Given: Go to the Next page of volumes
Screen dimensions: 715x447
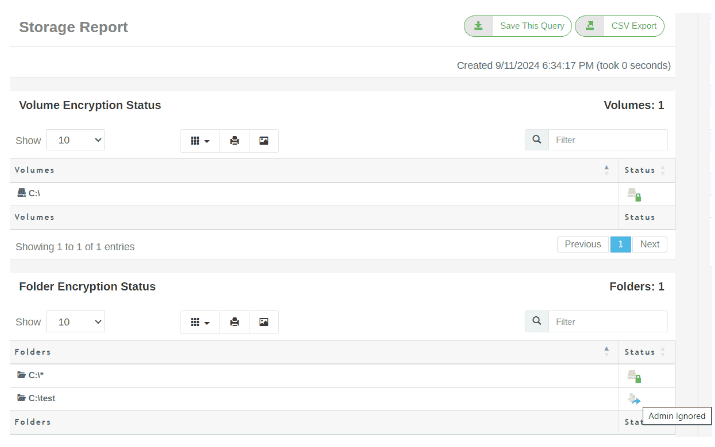Looking at the screenshot, I should (649, 244).
